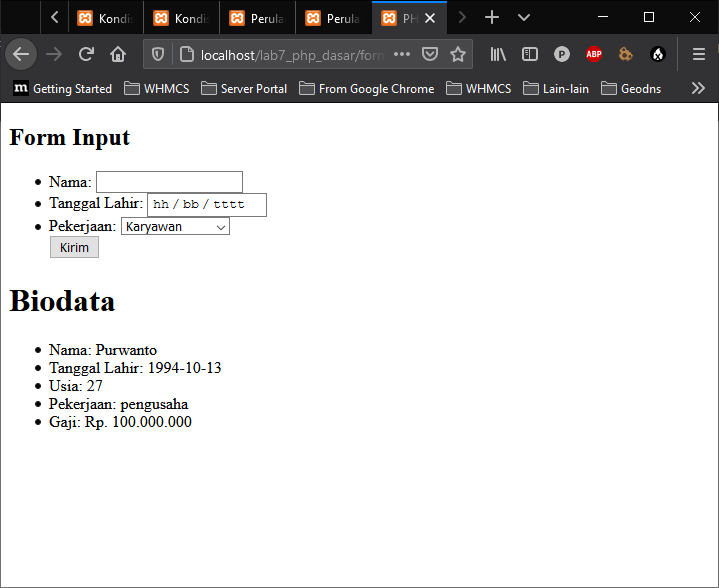Click 'Nama: Purwanto' text
719x588 pixels.
pos(103,350)
